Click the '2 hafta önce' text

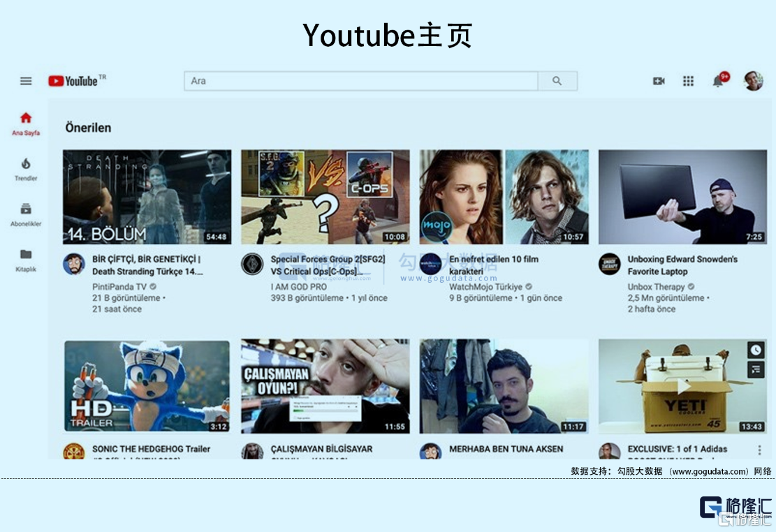tap(651, 309)
